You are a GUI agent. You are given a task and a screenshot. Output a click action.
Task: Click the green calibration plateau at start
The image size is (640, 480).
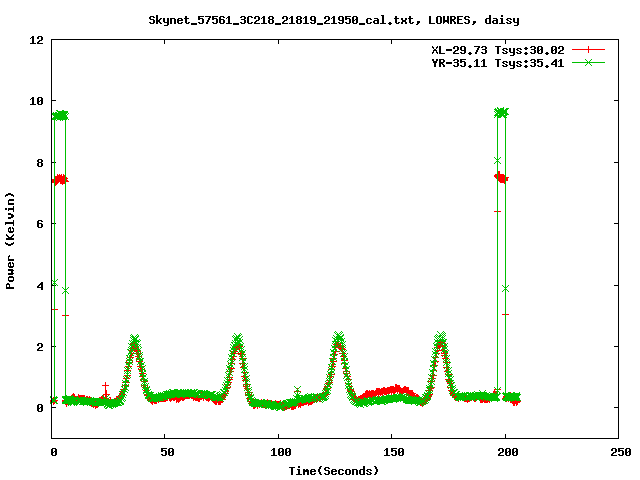[x=60, y=116]
